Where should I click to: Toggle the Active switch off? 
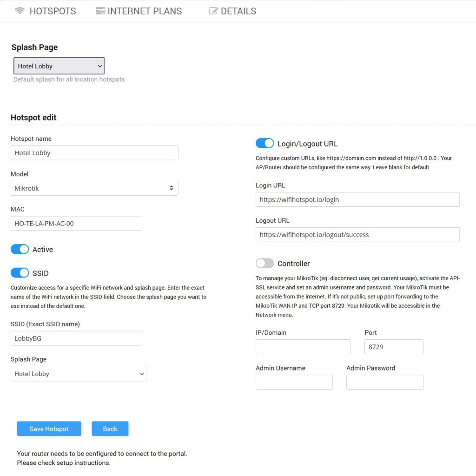[x=20, y=250]
